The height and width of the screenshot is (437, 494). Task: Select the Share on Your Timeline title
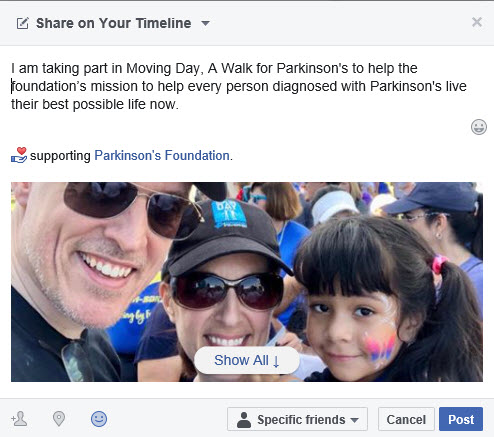point(114,23)
